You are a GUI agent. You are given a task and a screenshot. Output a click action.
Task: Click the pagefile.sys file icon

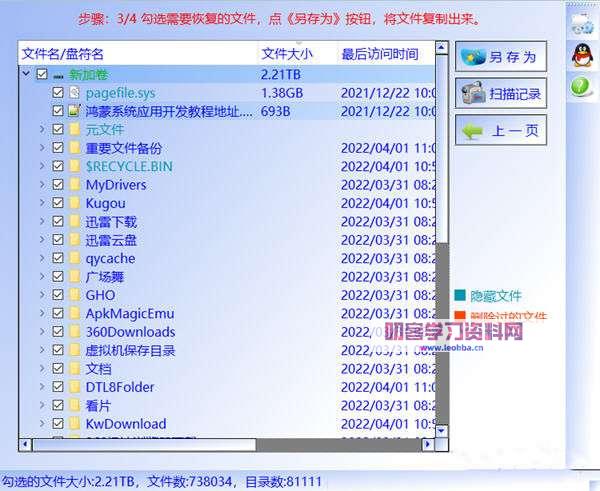pos(74,93)
